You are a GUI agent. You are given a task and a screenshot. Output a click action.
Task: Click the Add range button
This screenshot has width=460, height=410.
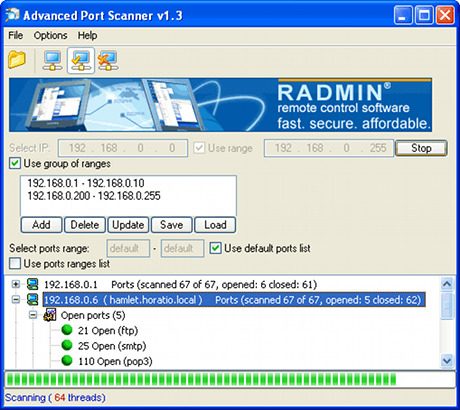click(x=41, y=225)
